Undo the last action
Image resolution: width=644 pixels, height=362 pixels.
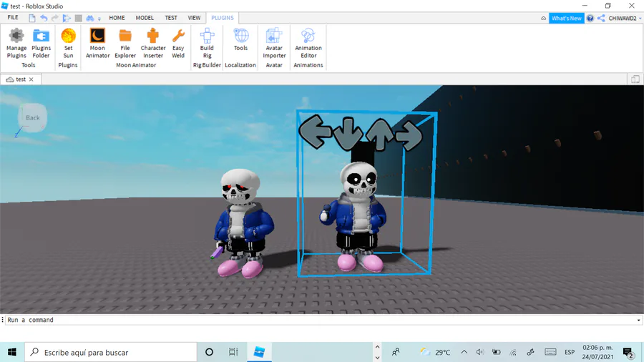point(44,18)
